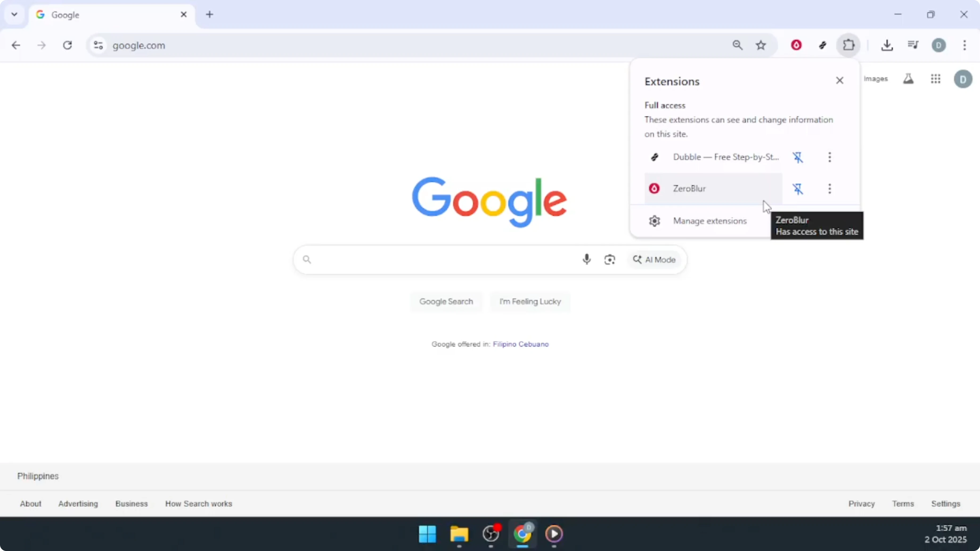Open Search Labs via the flask icon

[x=908, y=79]
